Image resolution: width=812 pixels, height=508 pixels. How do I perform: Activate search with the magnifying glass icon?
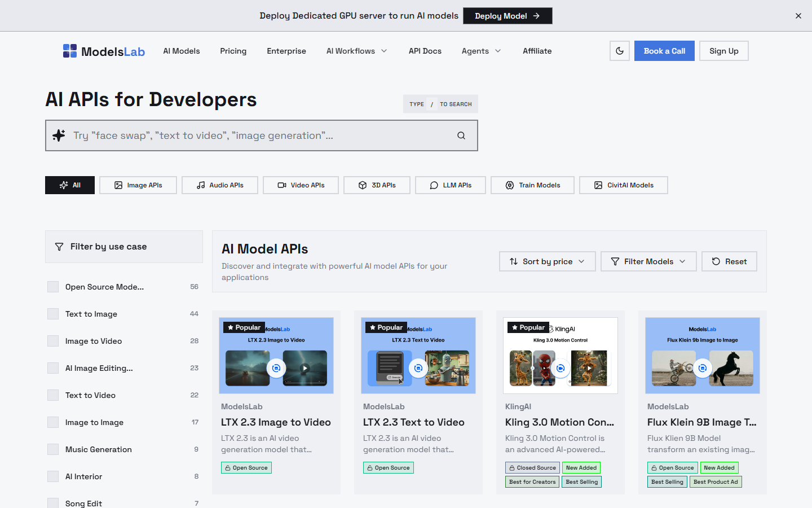click(461, 135)
